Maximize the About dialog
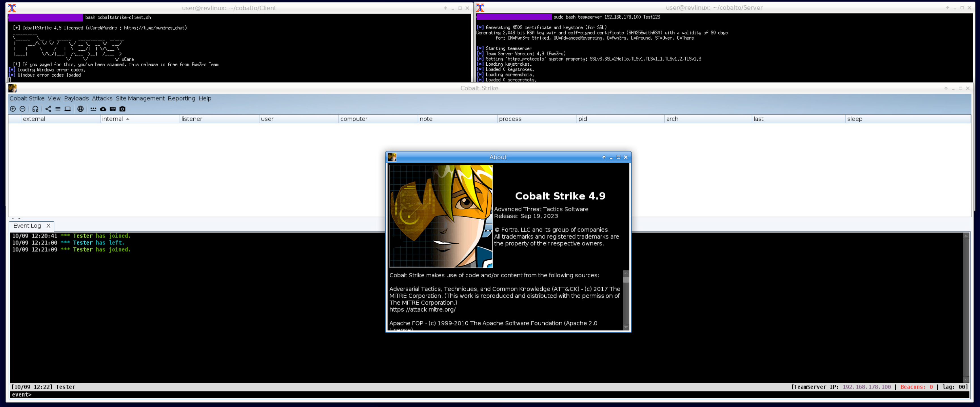Screen dimensions: 980x407 click(x=618, y=157)
